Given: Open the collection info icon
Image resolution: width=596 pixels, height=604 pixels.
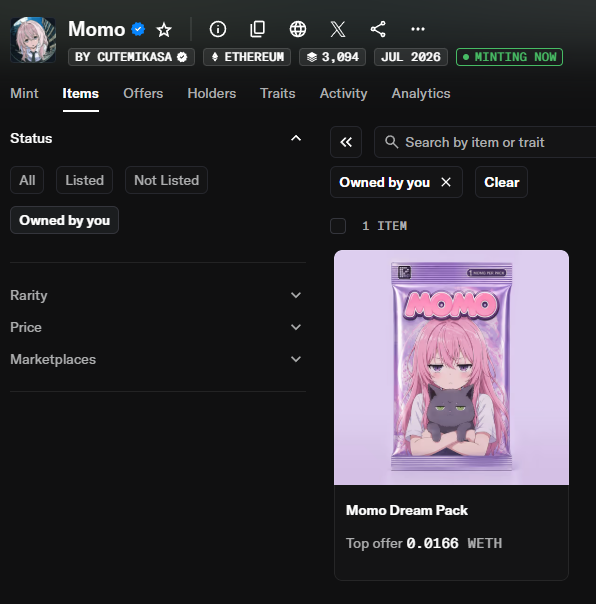Looking at the screenshot, I should coord(218,29).
